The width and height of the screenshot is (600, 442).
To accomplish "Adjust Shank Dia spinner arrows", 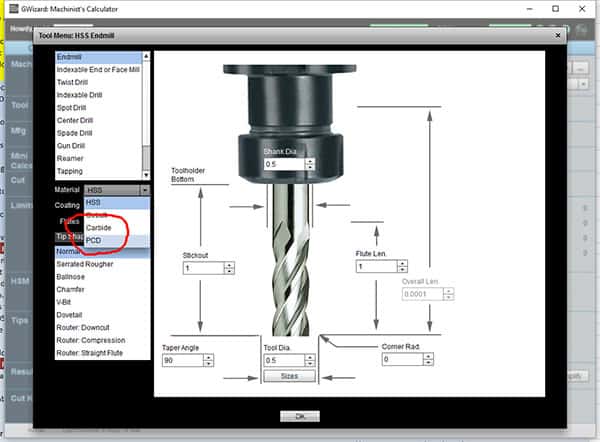I will point(310,164).
